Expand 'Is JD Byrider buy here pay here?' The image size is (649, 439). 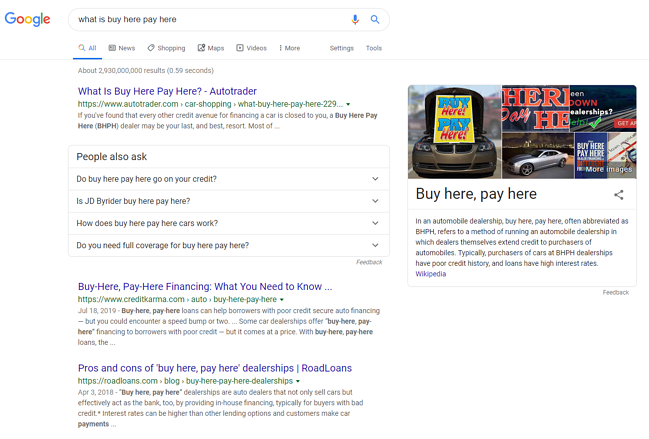(228, 201)
